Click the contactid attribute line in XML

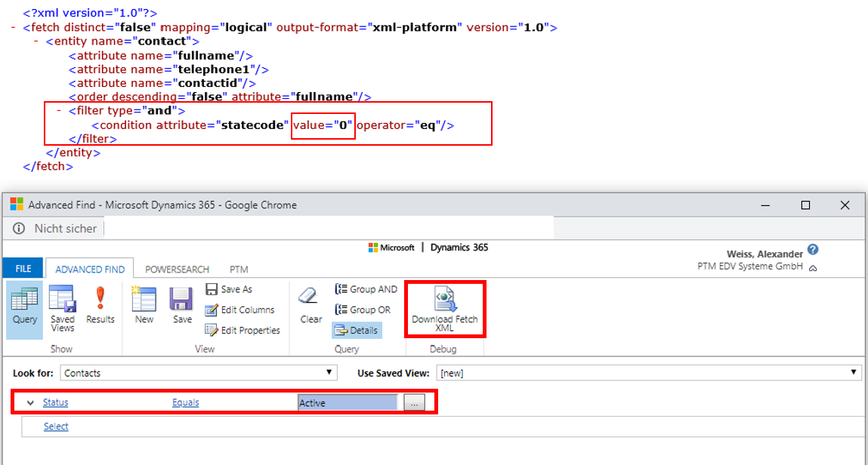point(162,83)
